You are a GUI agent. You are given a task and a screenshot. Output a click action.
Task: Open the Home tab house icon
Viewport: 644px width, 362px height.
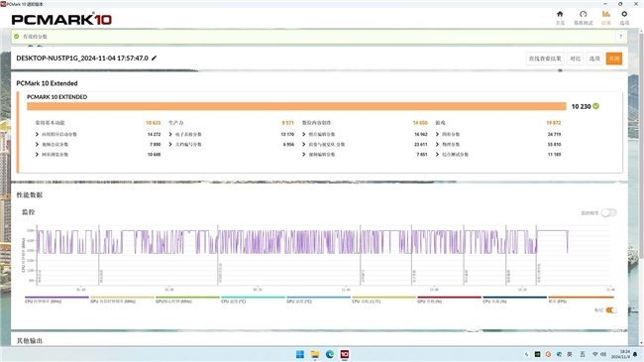[x=560, y=18]
